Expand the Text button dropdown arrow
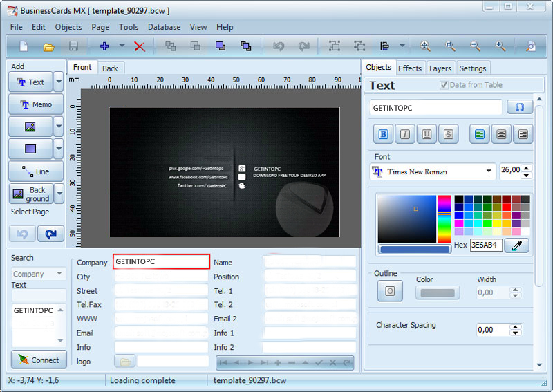553x392 pixels. click(59, 82)
